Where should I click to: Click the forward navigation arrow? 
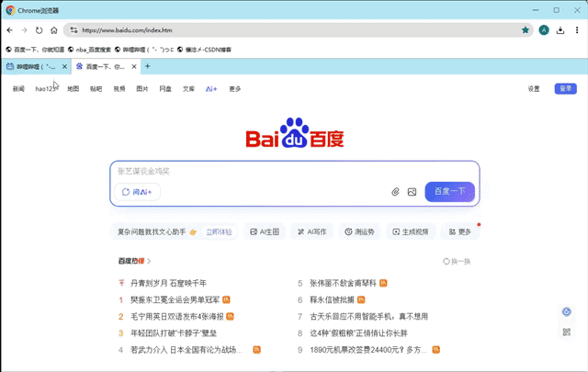(25, 30)
